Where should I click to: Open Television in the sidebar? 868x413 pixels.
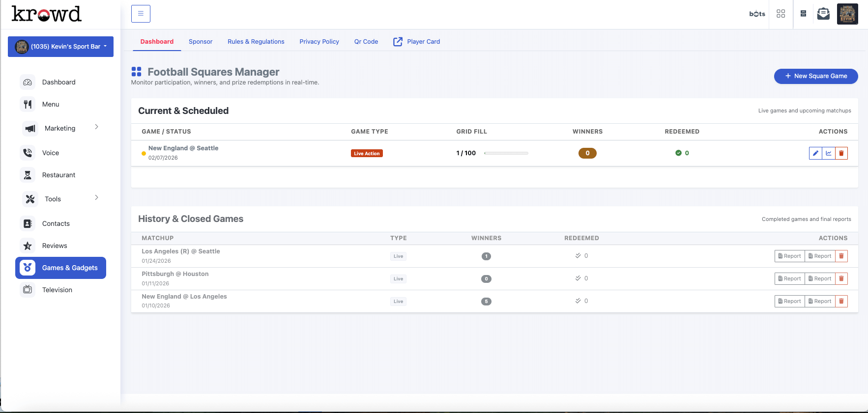coord(57,290)
